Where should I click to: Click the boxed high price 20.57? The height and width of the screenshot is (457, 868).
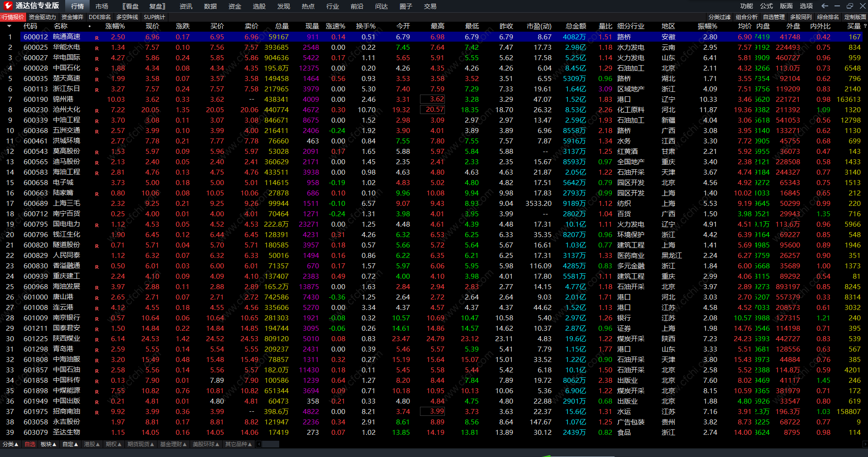pyautogui.click(x=433, y=110)
